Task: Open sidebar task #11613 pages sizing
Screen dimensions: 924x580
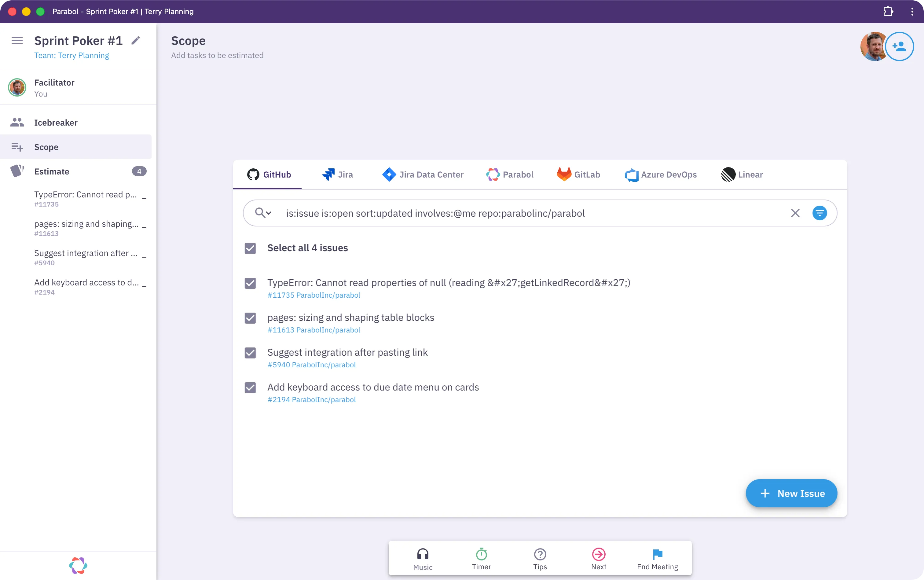Action: coord(86,228)
